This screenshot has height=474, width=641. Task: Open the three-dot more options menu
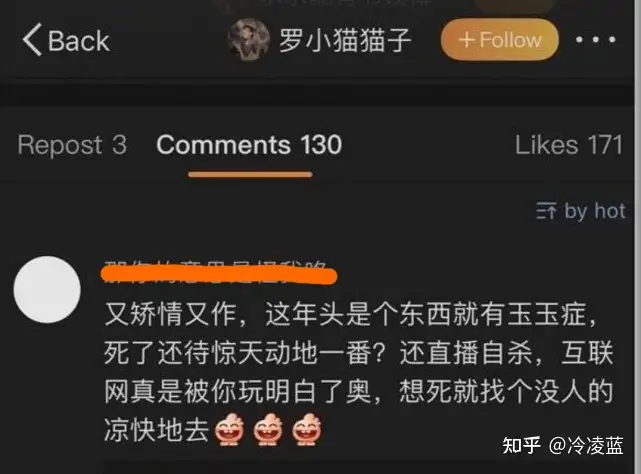pos(595,40)
